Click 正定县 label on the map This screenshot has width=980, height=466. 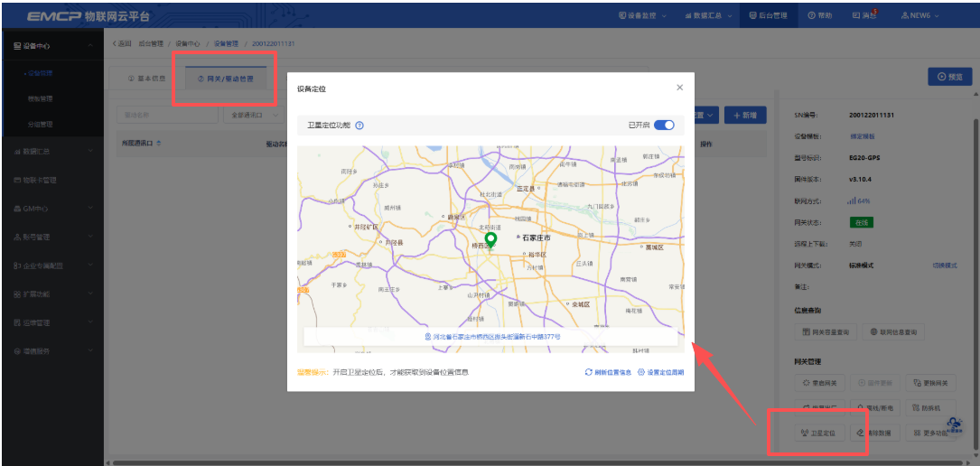click(527, 188)
